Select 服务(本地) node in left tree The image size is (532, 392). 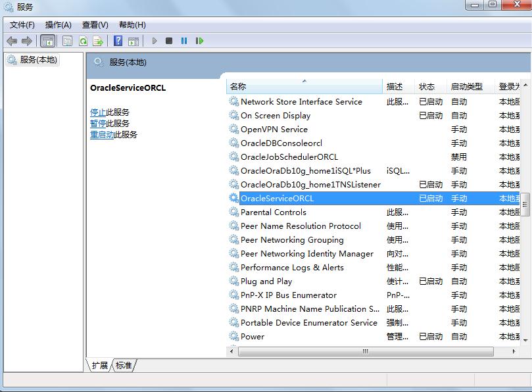click(x=32, y=60)
